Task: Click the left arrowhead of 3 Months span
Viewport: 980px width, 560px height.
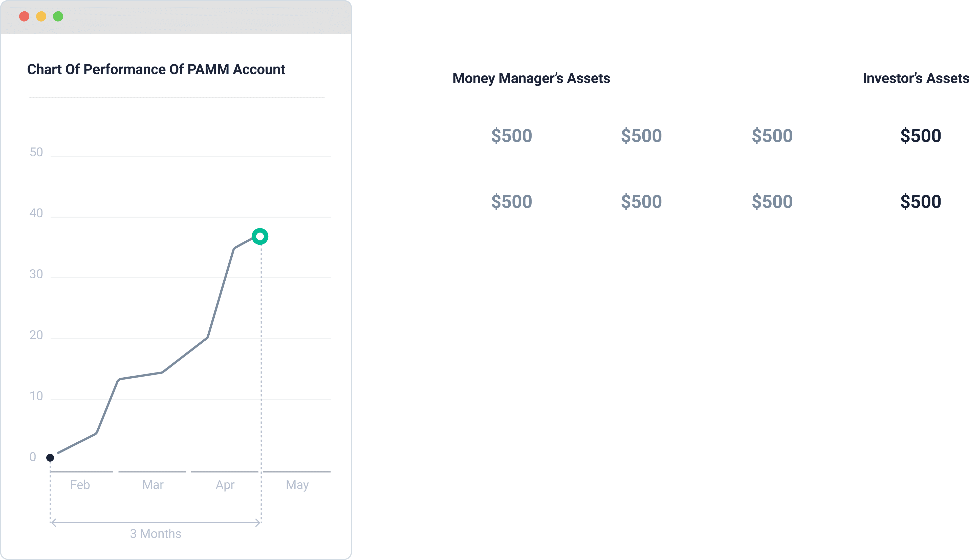Action: click(54, 523)
